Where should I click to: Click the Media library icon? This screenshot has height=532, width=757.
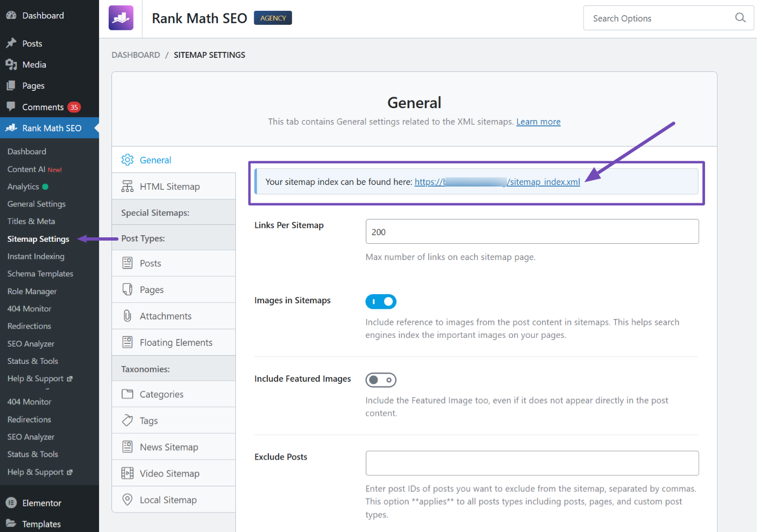[x=11, y=64]
